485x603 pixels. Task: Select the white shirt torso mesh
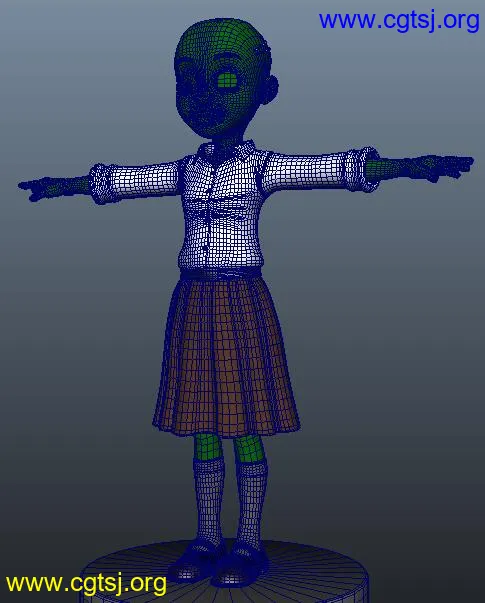tap(221, 210)
